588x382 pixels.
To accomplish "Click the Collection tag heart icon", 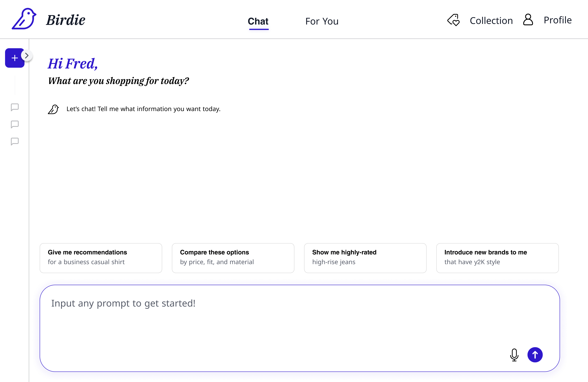I will [x=453, y=20].
